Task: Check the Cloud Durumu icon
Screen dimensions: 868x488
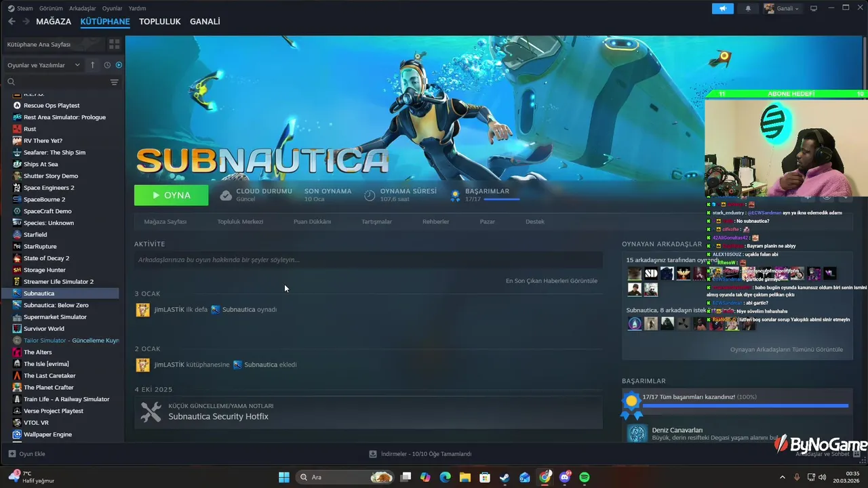Action: click(226, 195)
